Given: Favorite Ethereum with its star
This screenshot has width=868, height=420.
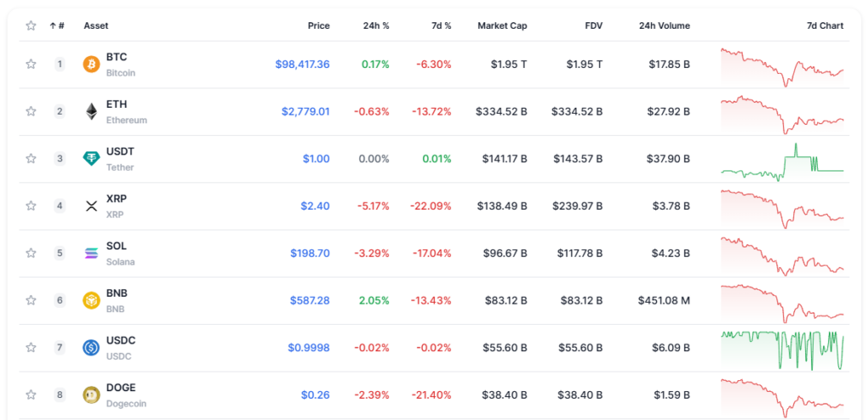Looking at the screenshot, I should (31, 111).
